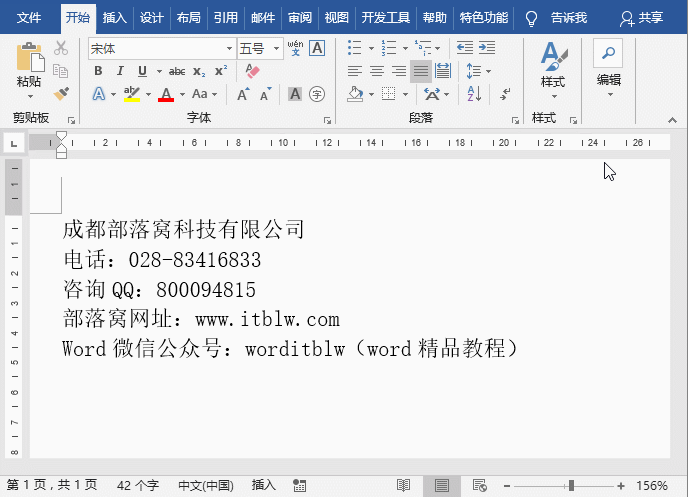Image resolution: width=688 pixels, height=497 pixels.
Task: Toggle Strikethrough formatting
Action: click(x=177, y=71)
